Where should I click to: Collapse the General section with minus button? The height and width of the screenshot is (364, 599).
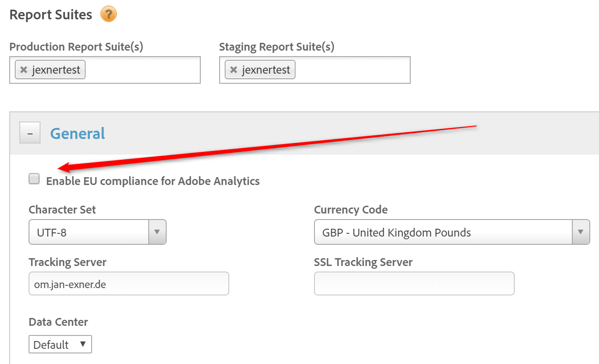point(30,133)
